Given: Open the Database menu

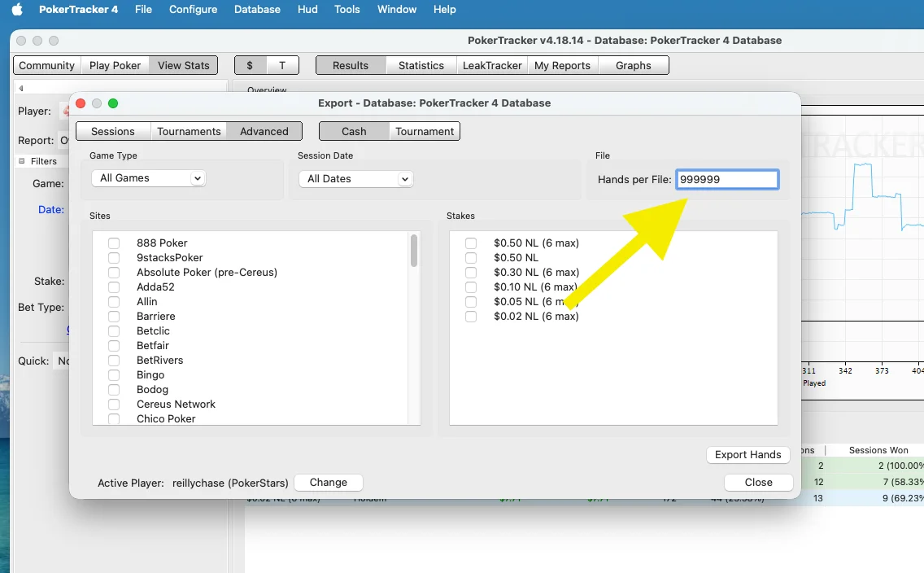Looking at the screenshot, I should (x=257, y=10).
